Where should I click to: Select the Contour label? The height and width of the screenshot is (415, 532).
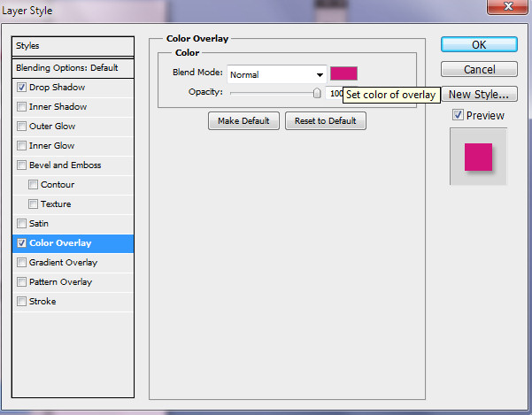pos(58,184)
